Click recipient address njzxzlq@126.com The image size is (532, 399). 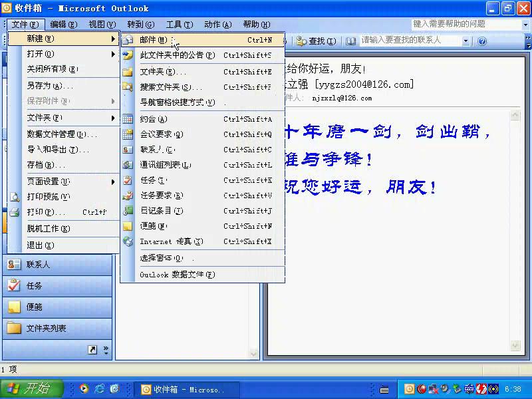342,98
